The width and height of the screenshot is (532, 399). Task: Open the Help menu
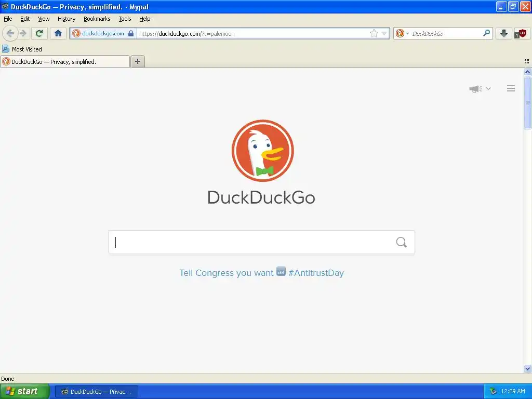[145, 19]
